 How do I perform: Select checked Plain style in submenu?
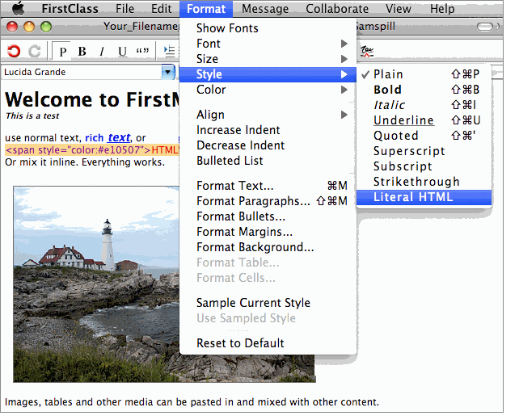pos(424,74)
